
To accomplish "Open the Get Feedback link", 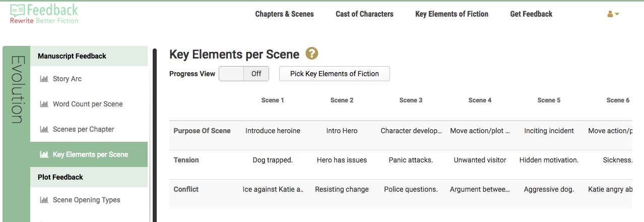I will click(531, 14).
